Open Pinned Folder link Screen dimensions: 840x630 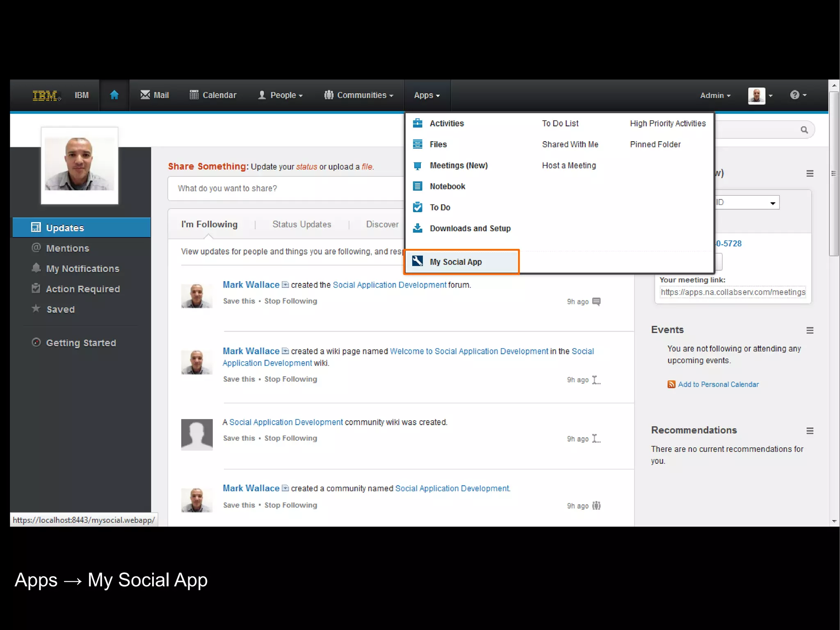[x=655, y=144]
